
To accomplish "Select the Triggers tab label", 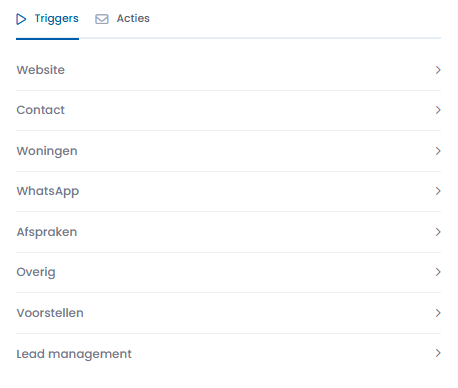I will click(x=56, y=18).
